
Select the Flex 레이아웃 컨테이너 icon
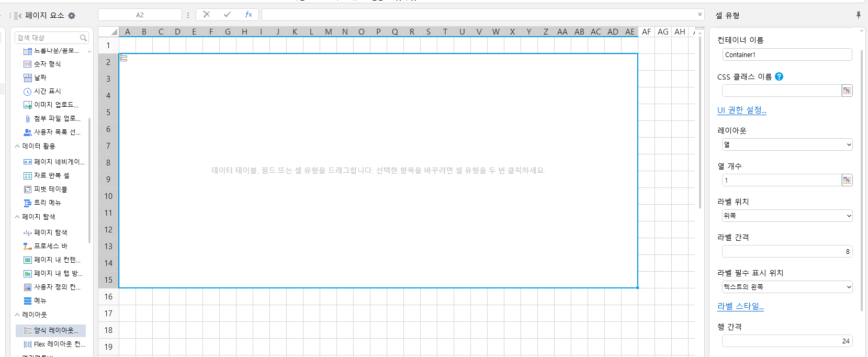(28, 344)
